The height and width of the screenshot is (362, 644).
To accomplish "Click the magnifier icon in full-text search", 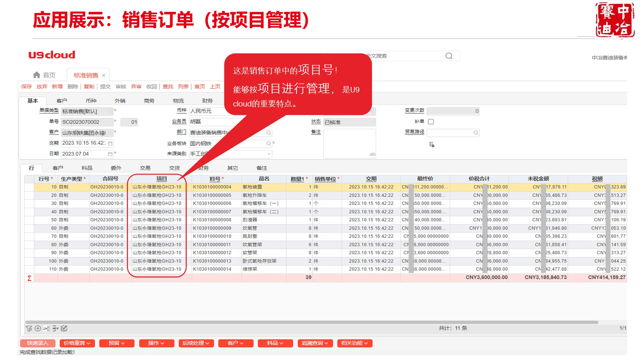I will [449, 56].
